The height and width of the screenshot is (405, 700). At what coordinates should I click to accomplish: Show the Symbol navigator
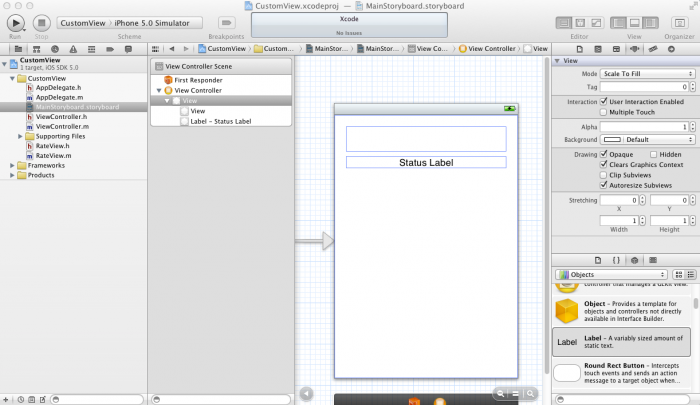(x=37, y=49)
